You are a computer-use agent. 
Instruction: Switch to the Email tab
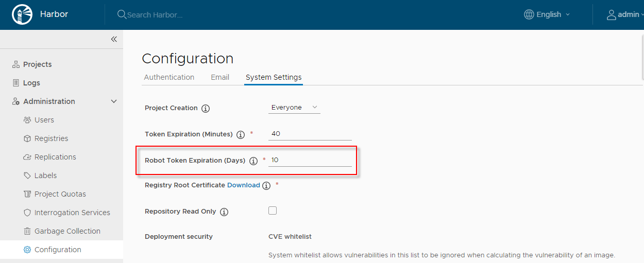tap(220, 77)
